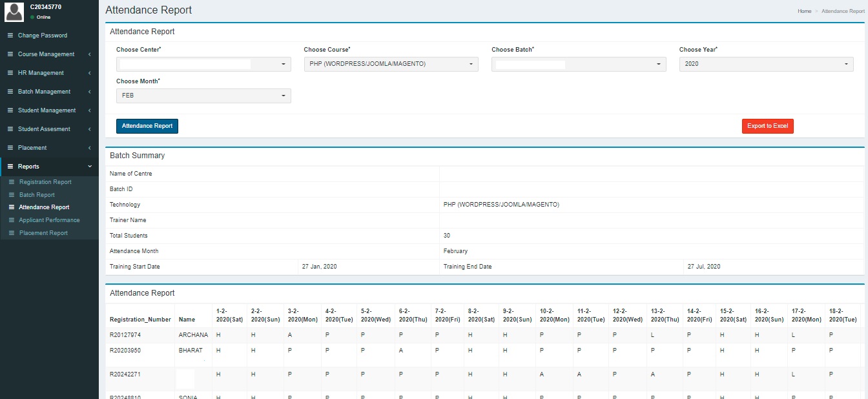Viewport: 868px width, 399px height.
Task: Click the icon beside Registration Report
Action: pyautogui.click(x=11, y=182)
